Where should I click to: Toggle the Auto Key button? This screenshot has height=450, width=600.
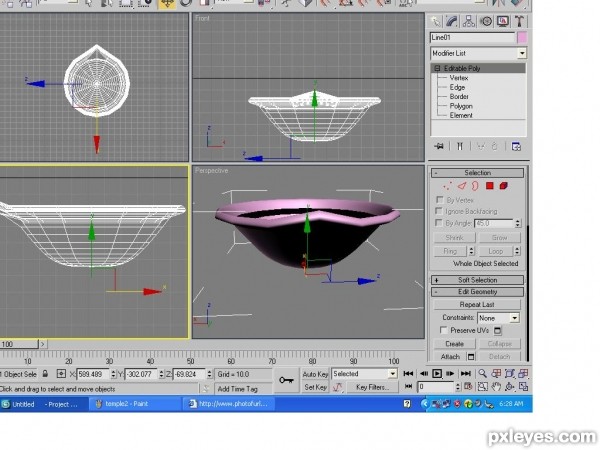[315, 374]
